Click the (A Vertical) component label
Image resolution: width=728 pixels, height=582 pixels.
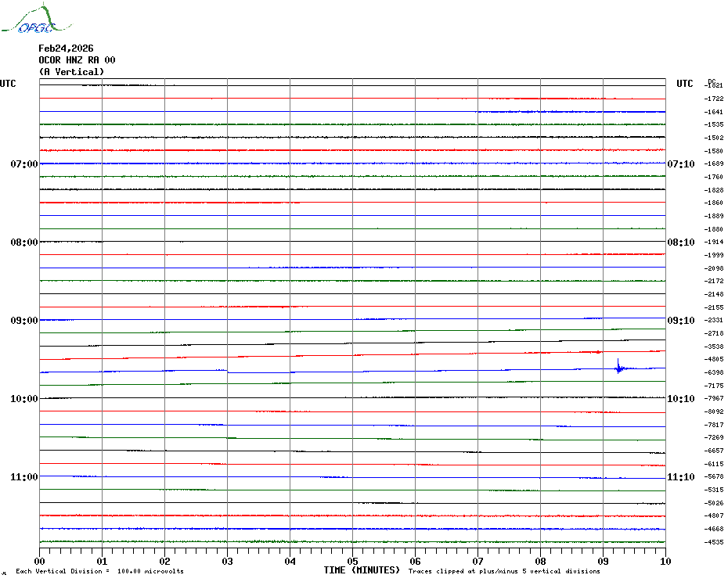71,72
